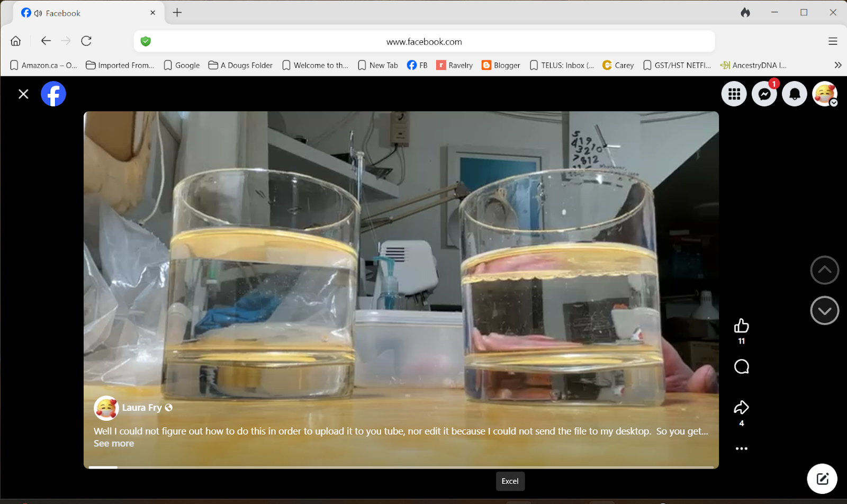Like the video with thumbs up icon
Viewport: 847px width, 504px height.
741,325
